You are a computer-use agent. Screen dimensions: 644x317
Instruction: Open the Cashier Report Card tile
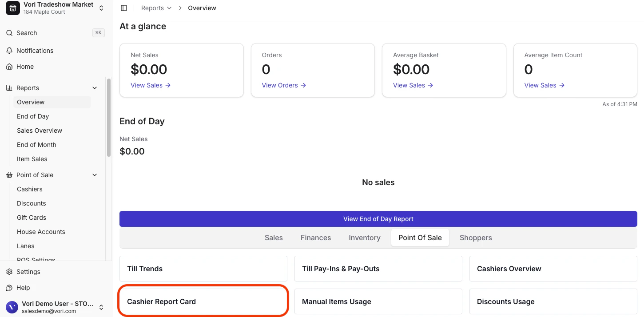pyautogui.click(x=203, y=301)
